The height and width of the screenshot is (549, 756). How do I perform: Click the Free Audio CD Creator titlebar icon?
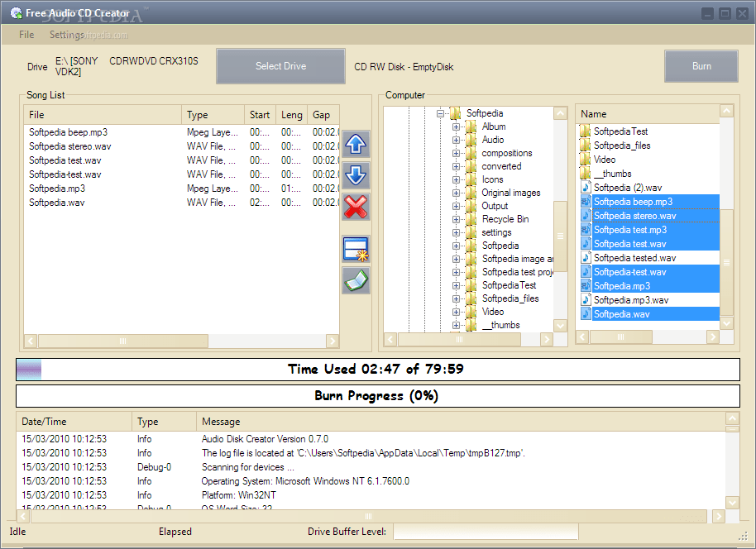click(17, 12)
